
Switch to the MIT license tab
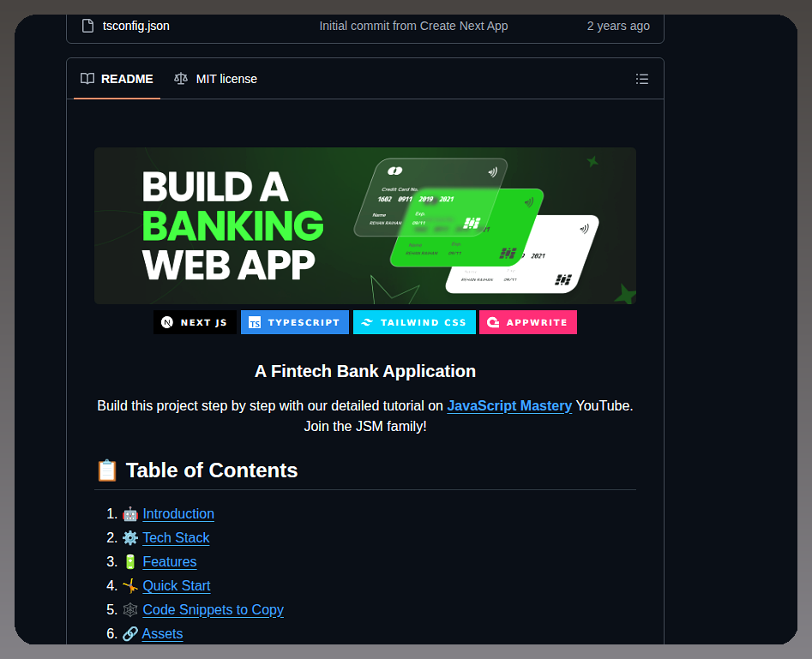[215, 79]
